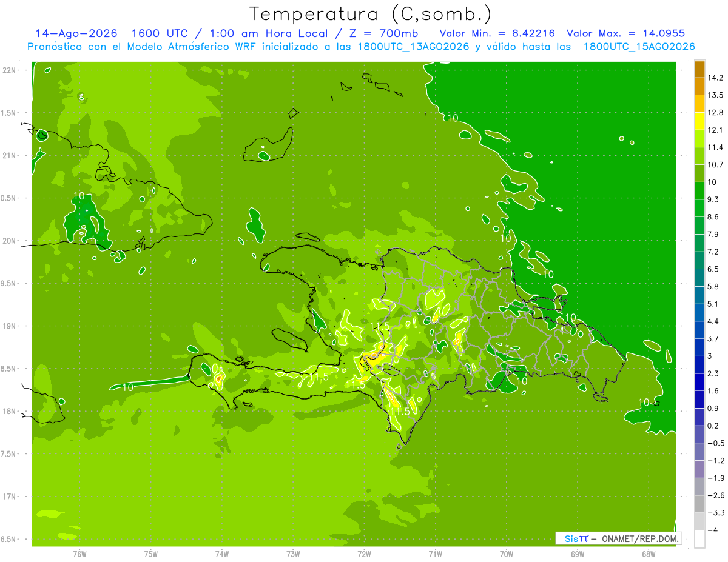Click the "70W" longitude axis label
The image size is (728, 562).
tap(507, 554)
